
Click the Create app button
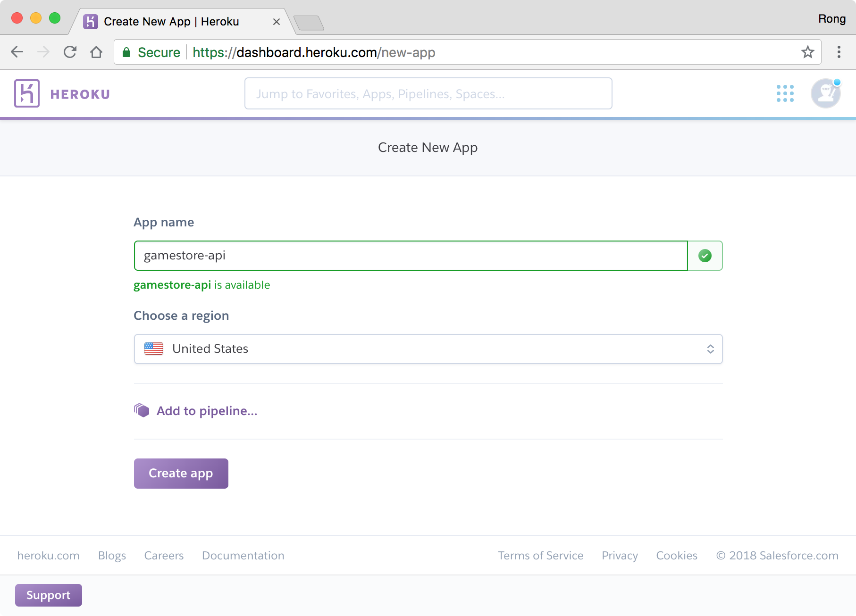[181, 474]
